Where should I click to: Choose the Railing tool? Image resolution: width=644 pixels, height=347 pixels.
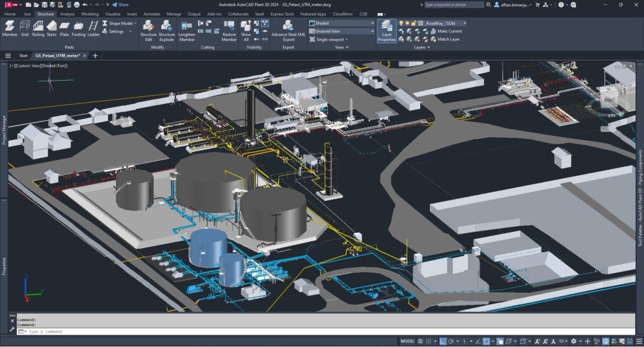(38, 28)
